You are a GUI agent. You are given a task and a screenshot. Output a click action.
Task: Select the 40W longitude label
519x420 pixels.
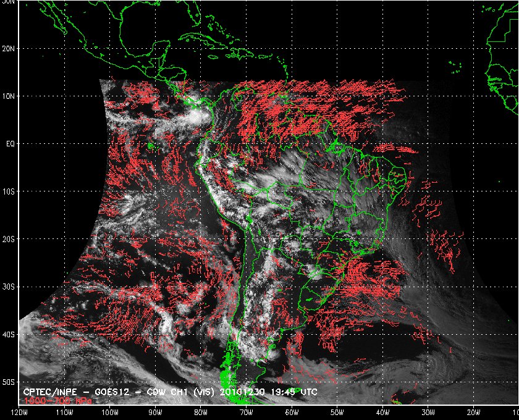(x=382, y=413)
